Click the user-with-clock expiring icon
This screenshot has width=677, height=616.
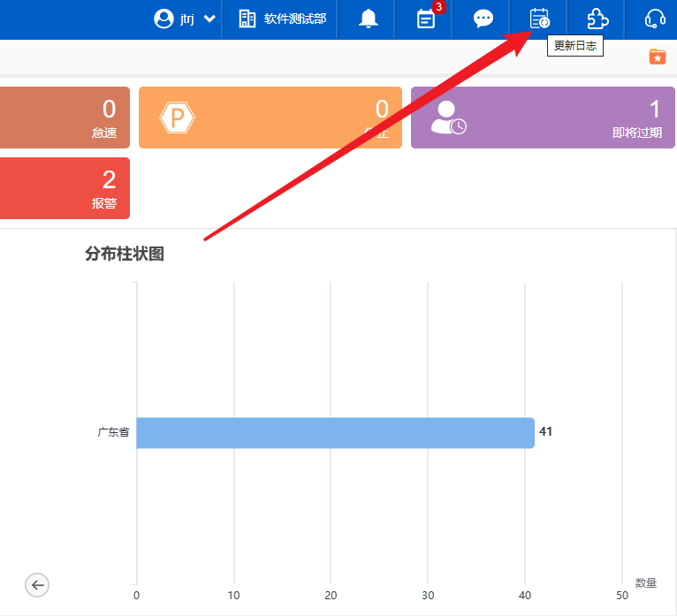[x=448, y=118]
